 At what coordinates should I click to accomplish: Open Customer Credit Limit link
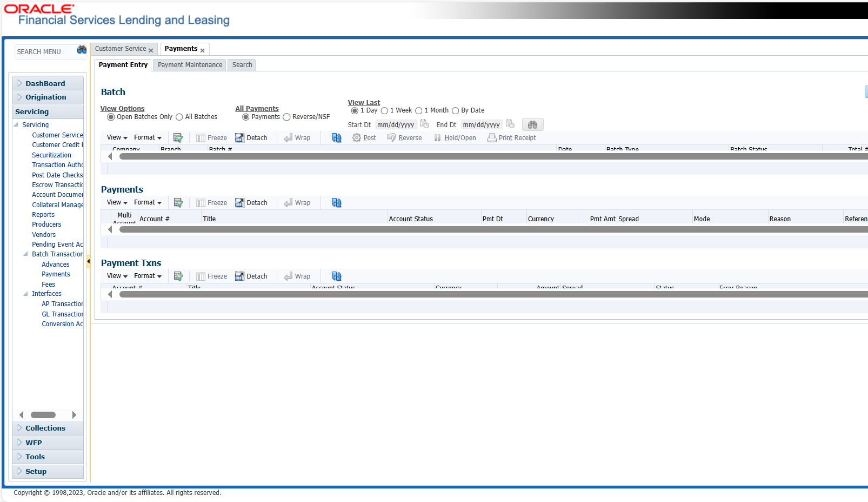point(57,145)
